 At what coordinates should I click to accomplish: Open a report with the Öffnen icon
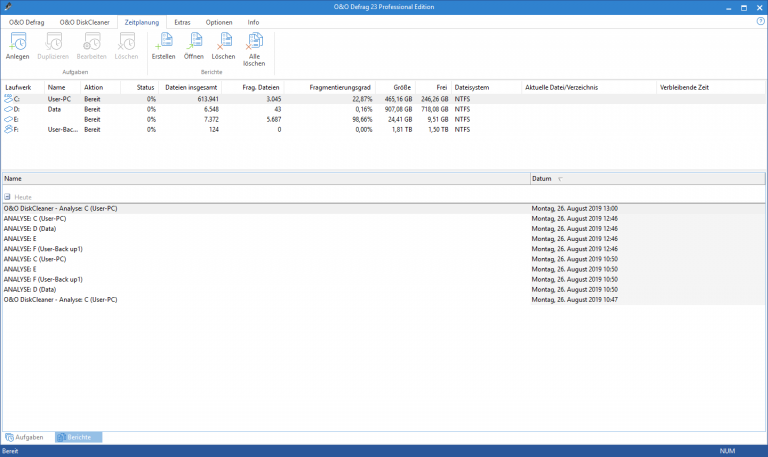pos(193,44)
